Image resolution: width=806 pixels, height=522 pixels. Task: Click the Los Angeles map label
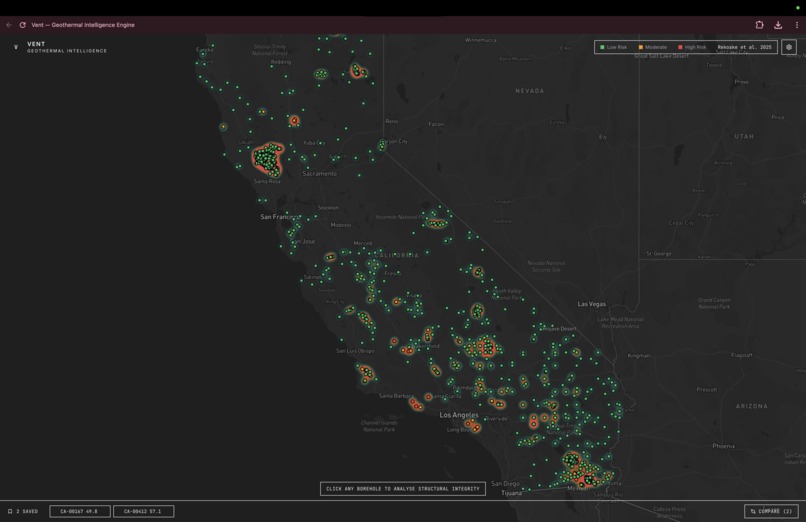coord(459,415)
